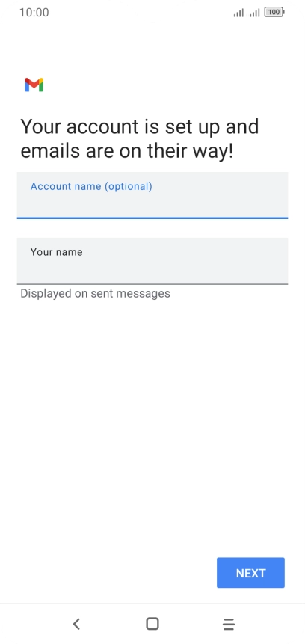Screen dimensions: 305x644
Task: Tap the blue 'Account name (optional)' label
Action: point(91,186)
